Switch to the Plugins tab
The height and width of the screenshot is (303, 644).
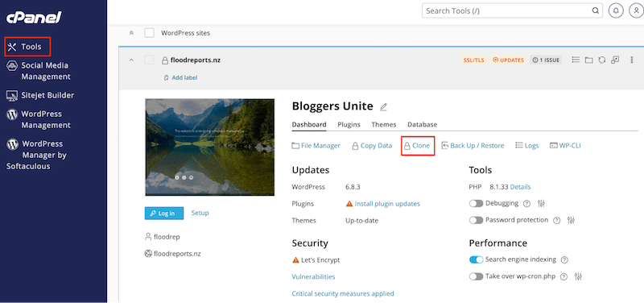(349, 125)
